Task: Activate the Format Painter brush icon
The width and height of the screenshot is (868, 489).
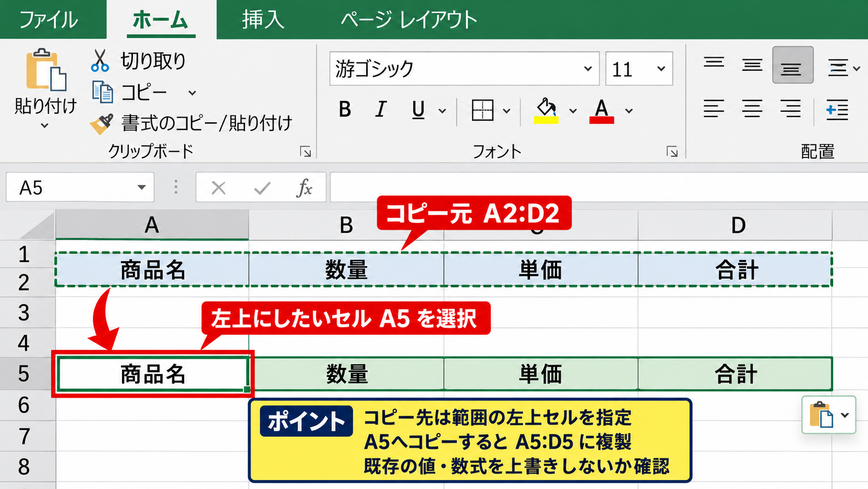Action: pyautogui.click(x=101, y=124)
